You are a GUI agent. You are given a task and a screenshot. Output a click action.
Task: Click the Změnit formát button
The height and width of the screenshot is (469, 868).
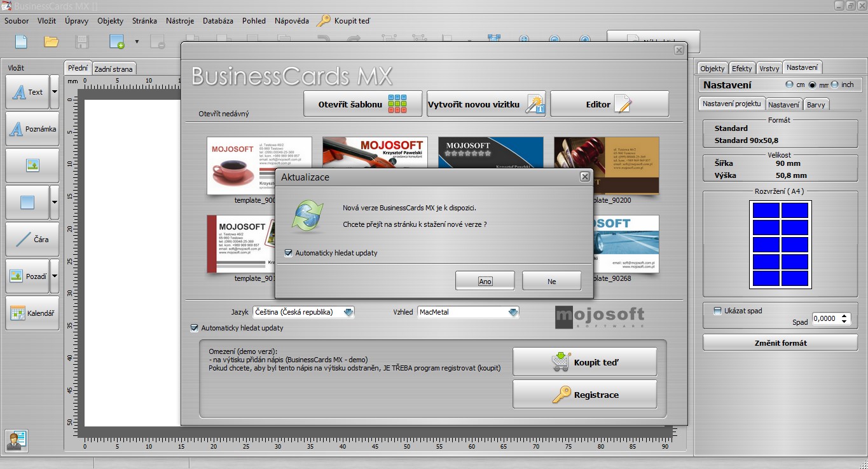pyautogui.click(x=780, y=343)
